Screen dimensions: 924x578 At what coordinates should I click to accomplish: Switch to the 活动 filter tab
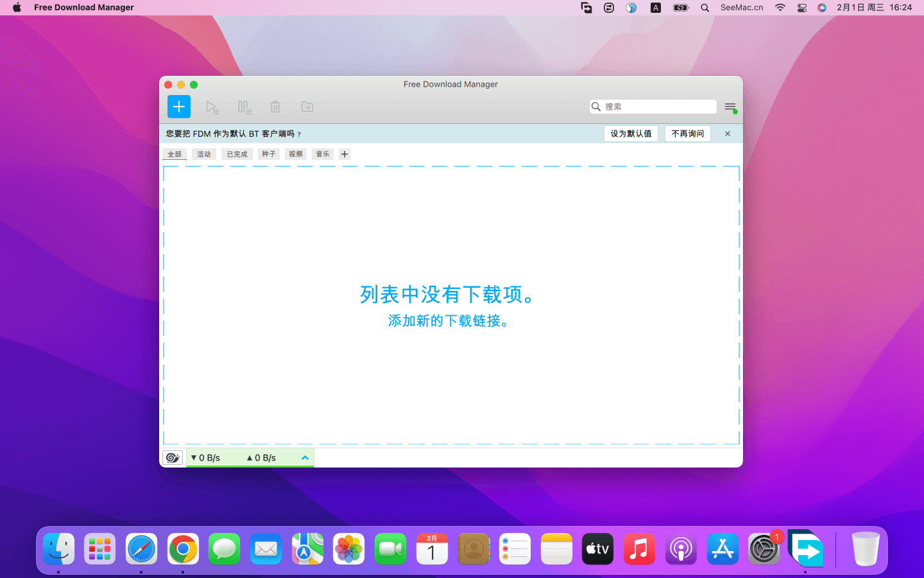coord(204,154)
